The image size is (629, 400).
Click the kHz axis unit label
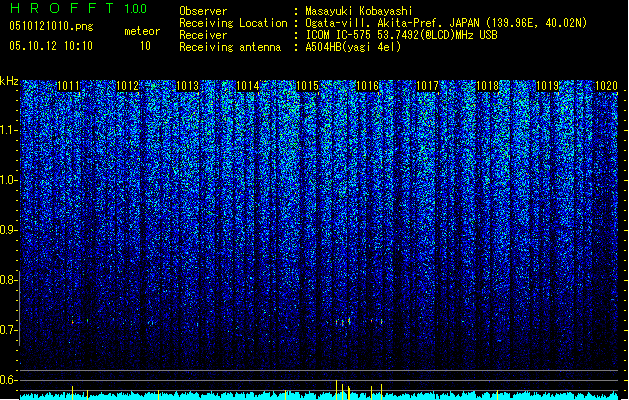9,81
